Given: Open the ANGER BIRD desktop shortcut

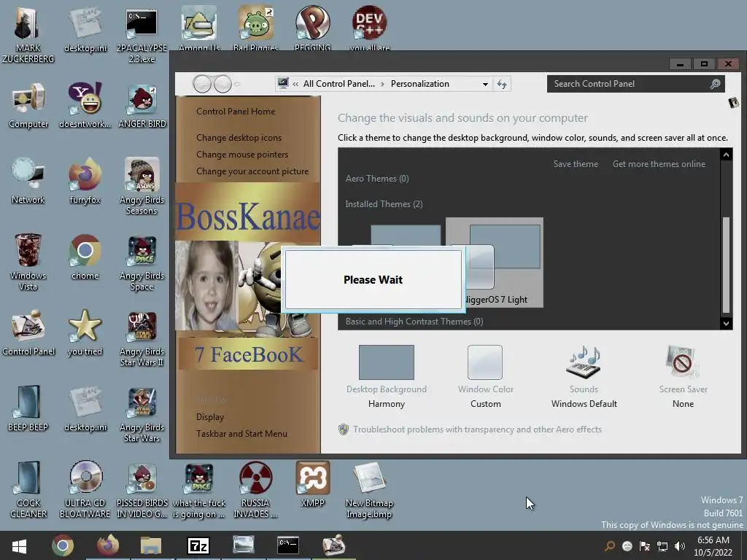Looking at the screenshot, I should coord(142,106).
